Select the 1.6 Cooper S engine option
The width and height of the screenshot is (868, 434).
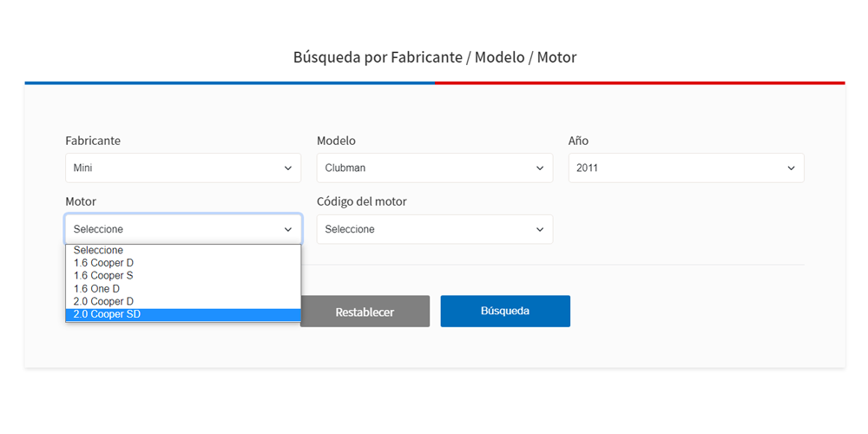click(183, 276)
